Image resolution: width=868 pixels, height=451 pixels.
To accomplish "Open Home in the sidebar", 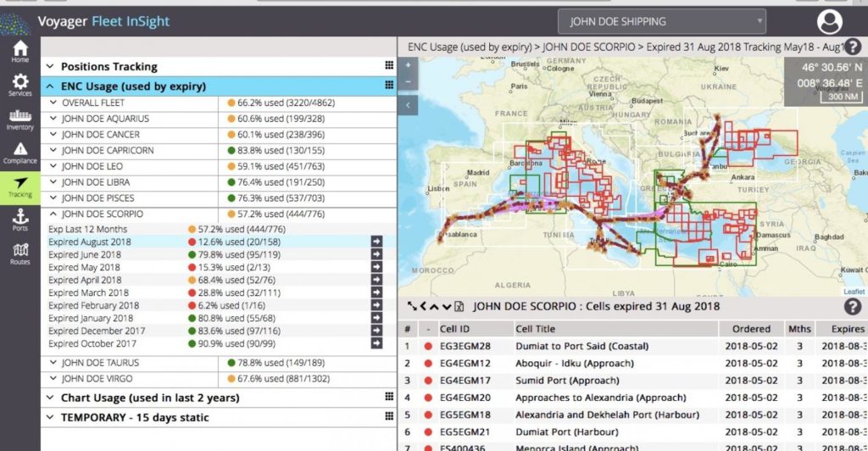I will pyautogui.click(x=20, y=52).
